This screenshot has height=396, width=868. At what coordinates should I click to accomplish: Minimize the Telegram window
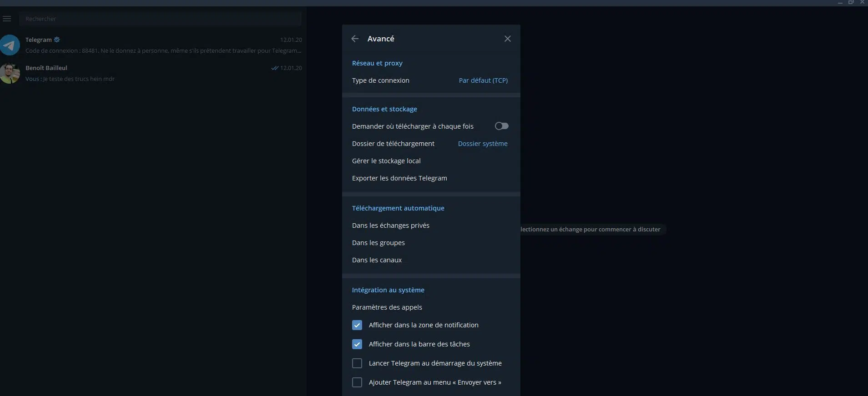pos(840,3)
